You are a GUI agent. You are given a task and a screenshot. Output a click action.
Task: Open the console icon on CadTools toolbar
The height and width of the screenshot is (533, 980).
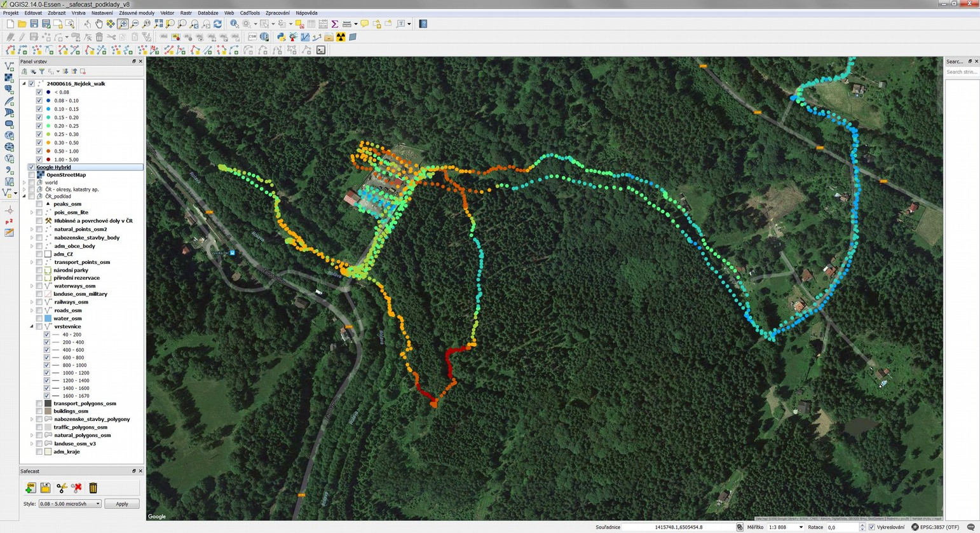pos(321,50)
